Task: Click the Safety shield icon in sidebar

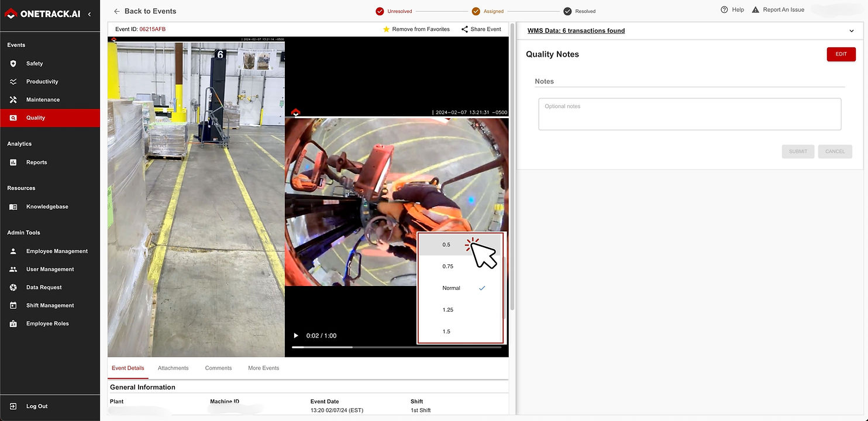Action: click(x=13, y=63)
